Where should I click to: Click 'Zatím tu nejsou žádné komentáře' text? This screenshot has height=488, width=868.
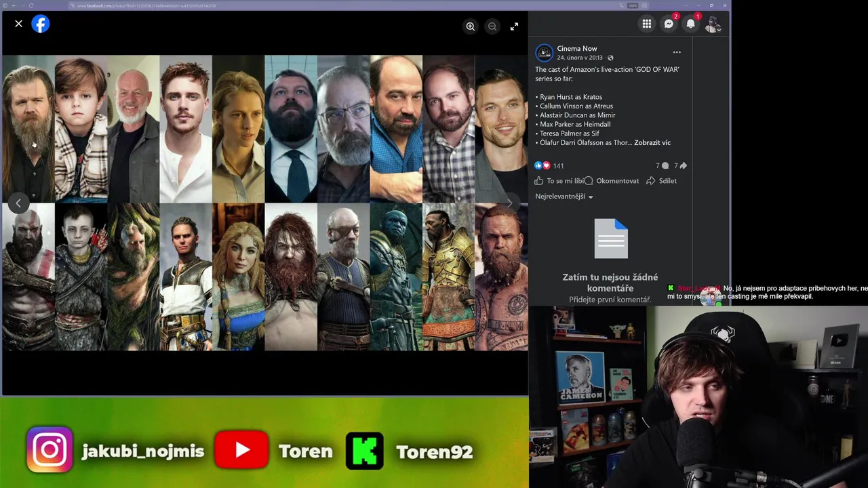pos(610,283)
